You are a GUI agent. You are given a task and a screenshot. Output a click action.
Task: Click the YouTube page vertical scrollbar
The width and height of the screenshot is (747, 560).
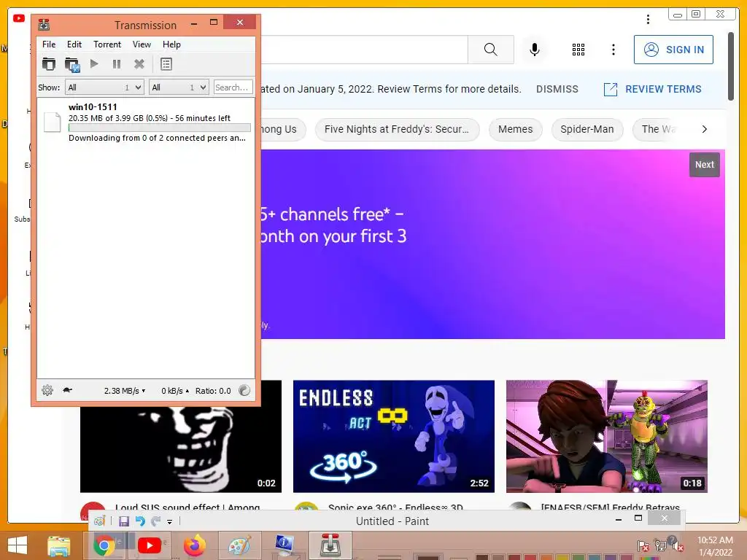point(731,66)
